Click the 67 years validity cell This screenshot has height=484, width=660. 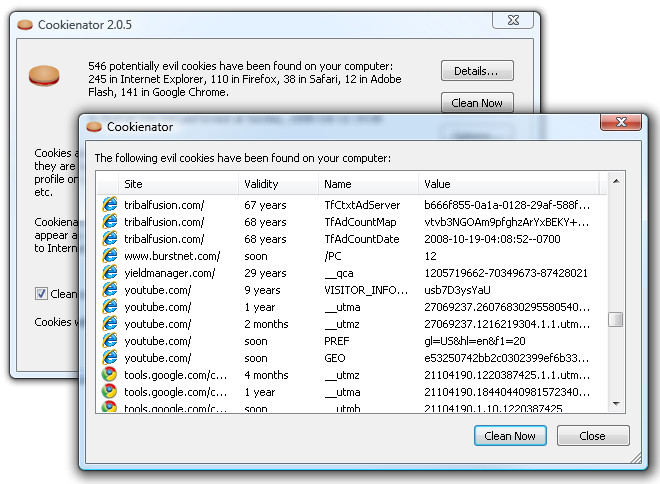pos(265,205)
